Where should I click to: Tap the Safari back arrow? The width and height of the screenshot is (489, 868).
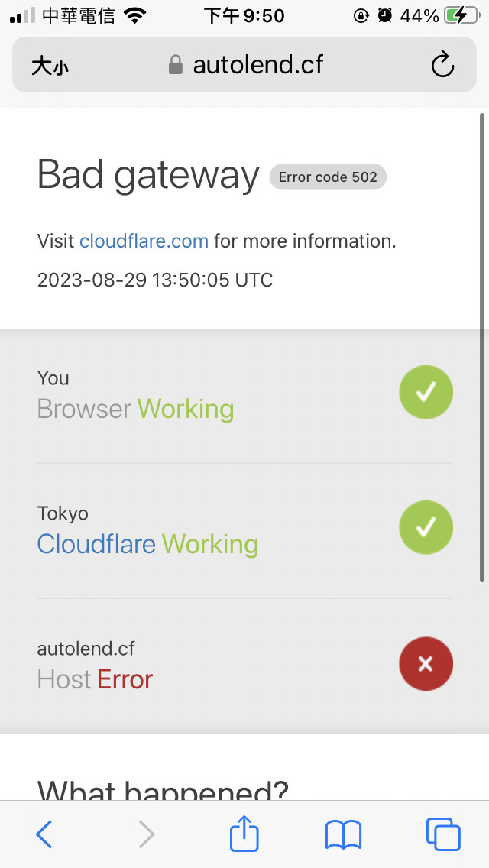(x=44, y=834)
